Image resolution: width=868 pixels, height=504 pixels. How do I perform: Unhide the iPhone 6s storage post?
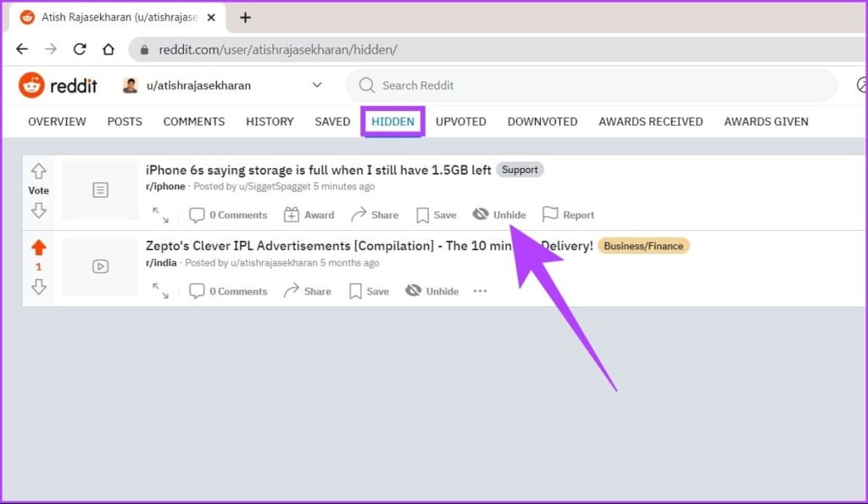pyautogui.click(x=499, y=215)
